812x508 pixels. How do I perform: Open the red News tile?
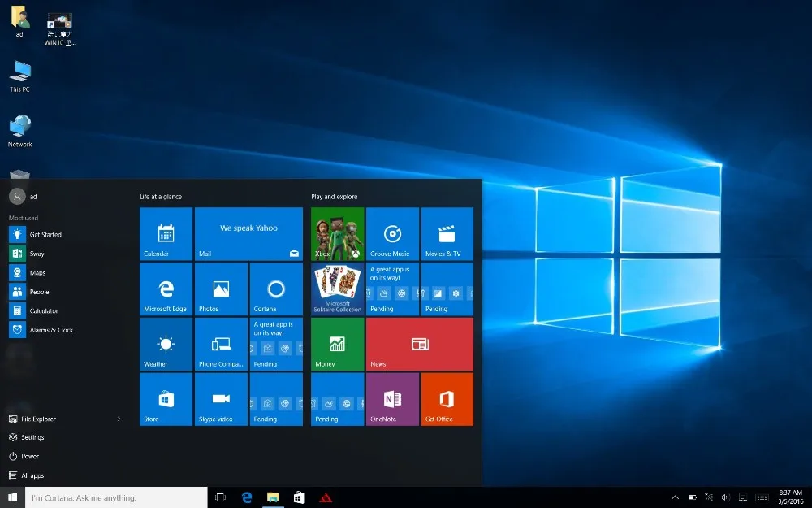(x=420, y=344)
